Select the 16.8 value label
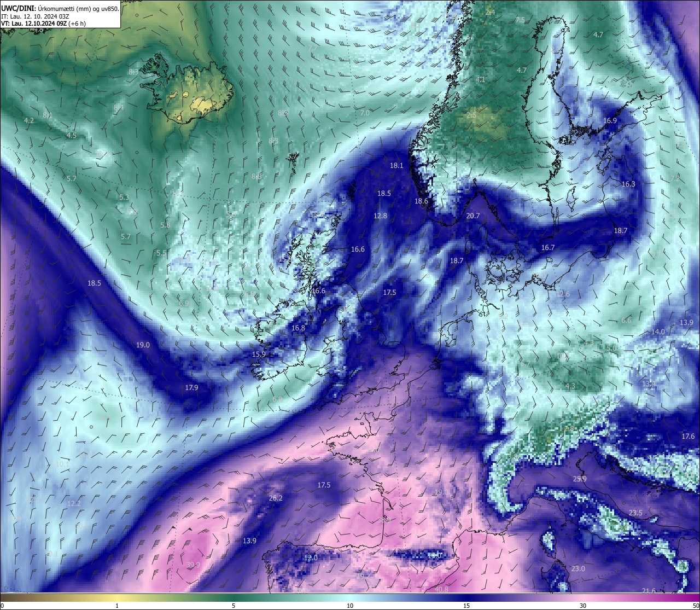Viewport: 700px width, 610px height. 298,328
